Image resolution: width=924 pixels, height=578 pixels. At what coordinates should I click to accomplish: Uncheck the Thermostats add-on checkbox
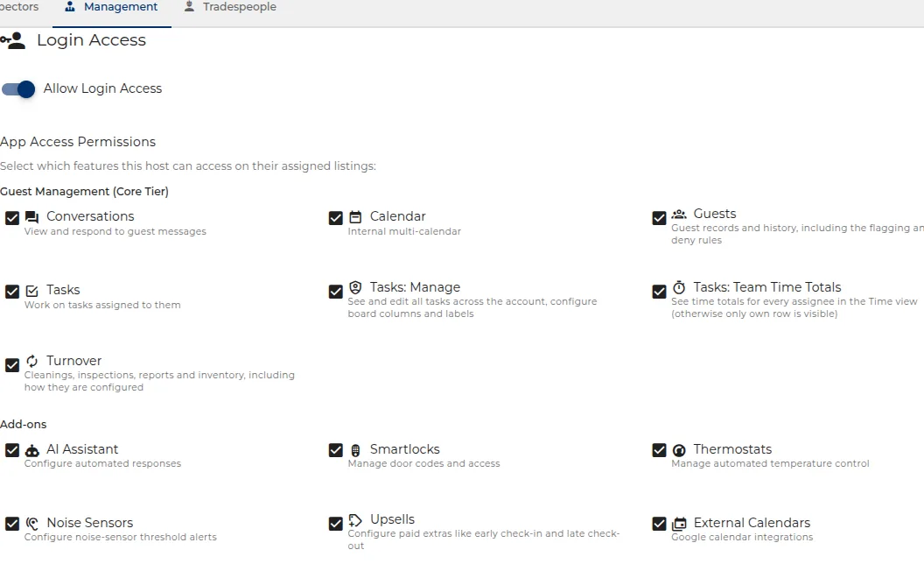[x=659, y=450]
